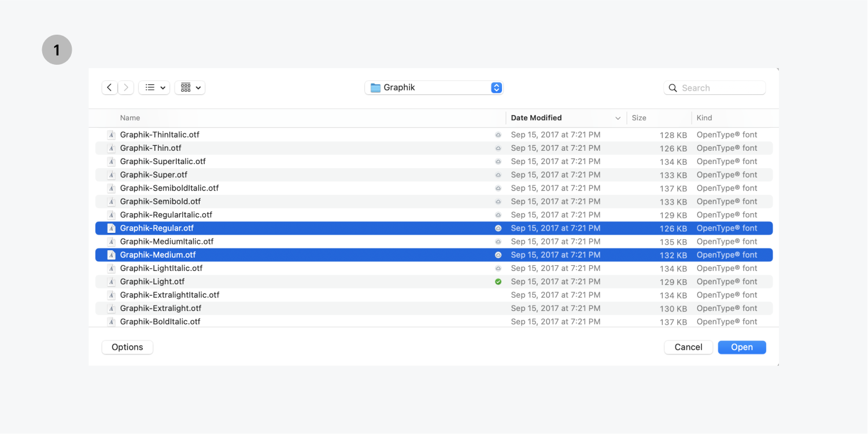Open the list view options dropdown
Screen dimensions: 868x434
click(x=154, y=87)
